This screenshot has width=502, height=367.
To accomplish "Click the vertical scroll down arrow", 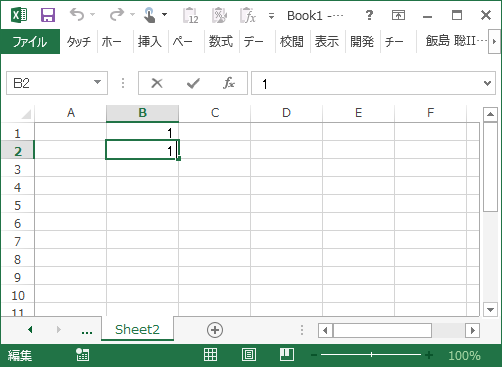I will click(490, 309).
